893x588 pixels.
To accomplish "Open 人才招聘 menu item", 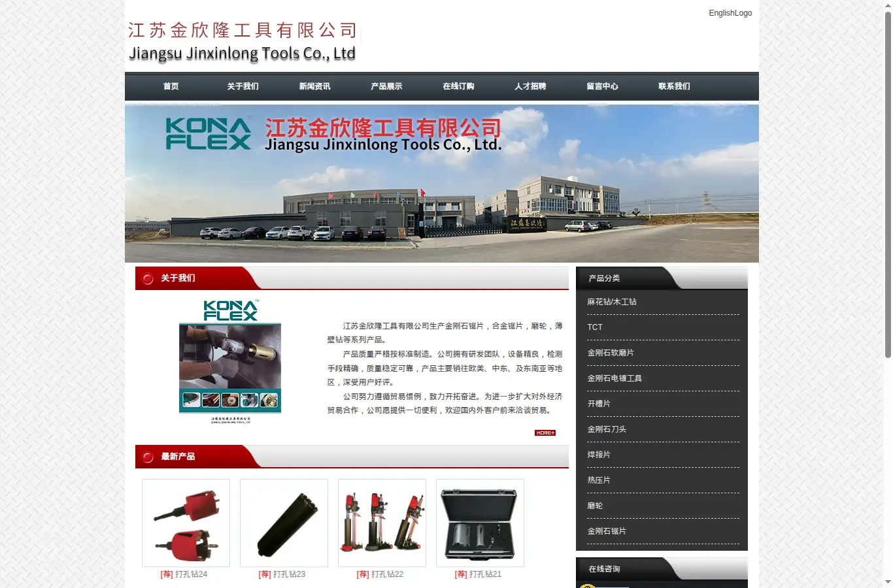I will click(x=530, y=86).
